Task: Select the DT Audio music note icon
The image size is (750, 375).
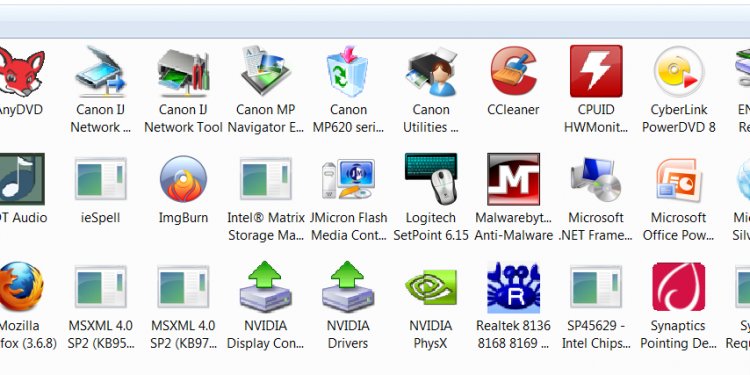Action: (22, 179)
